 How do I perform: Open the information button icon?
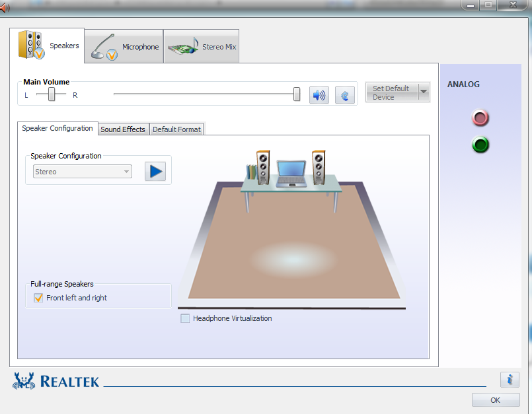click(x=510, y=380)
